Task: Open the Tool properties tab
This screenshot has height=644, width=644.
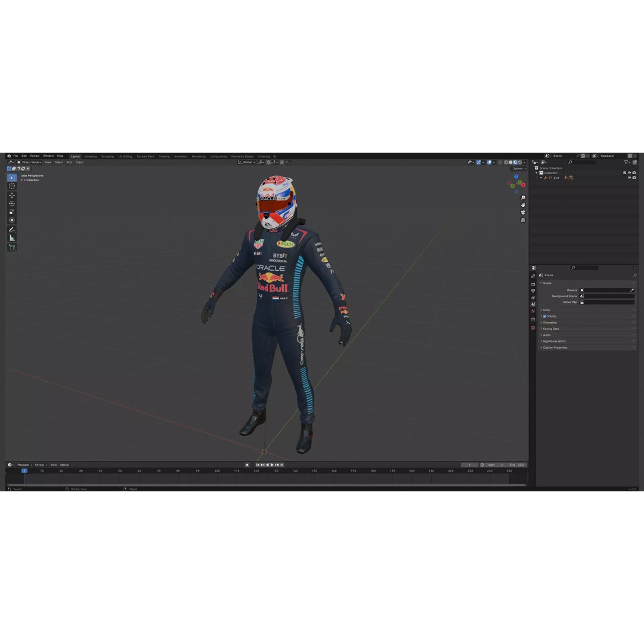Action: click(x=533, y=276)
